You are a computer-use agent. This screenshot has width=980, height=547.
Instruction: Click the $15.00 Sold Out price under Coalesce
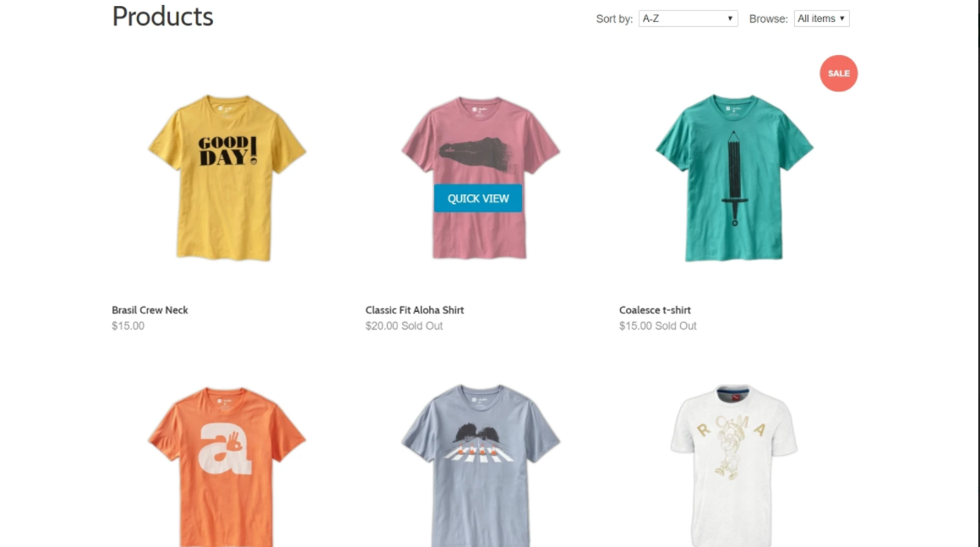pos(657,325)
